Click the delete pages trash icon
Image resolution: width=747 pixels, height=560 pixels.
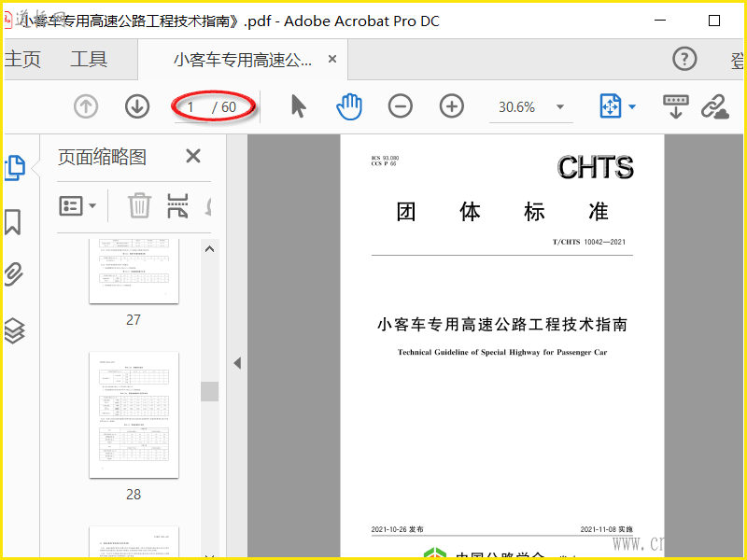139,205
